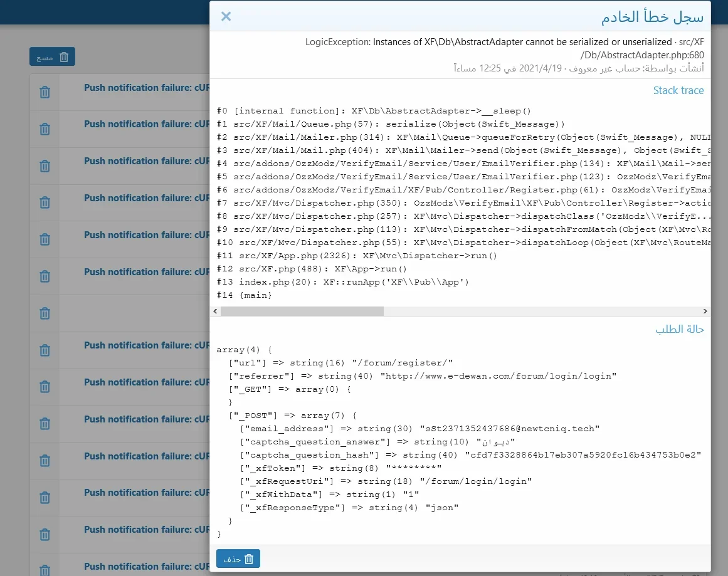Click the ["captcha_question_hash"] line
The image size is (728, 576).
[470, 455]
